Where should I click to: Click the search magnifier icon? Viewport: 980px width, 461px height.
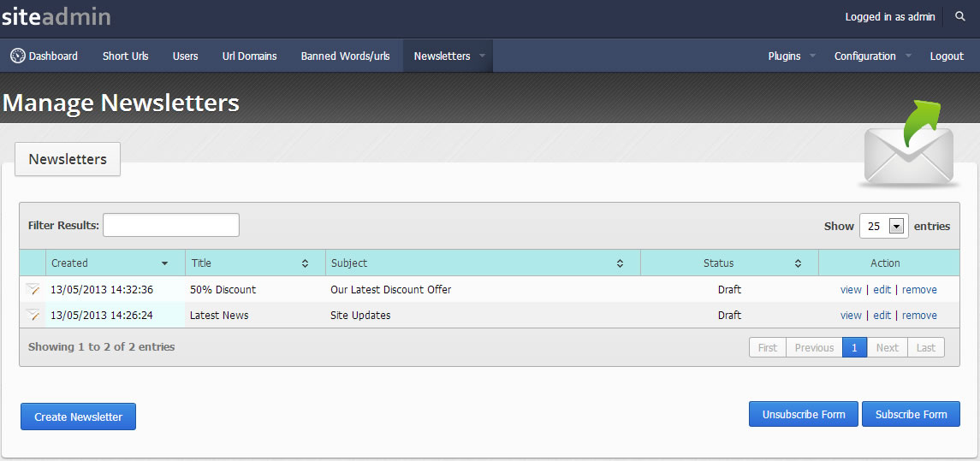click(959, 17)
